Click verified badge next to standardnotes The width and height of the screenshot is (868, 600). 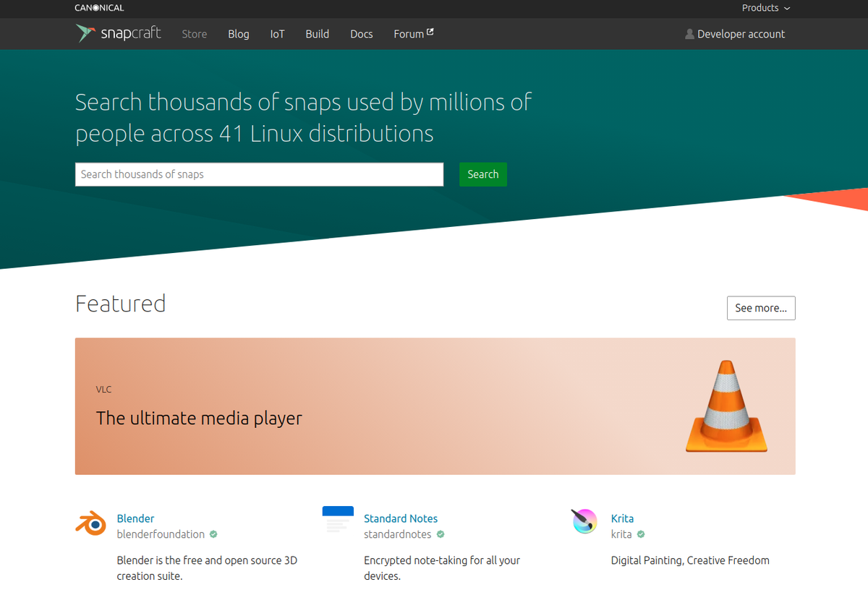coord(441,534)
